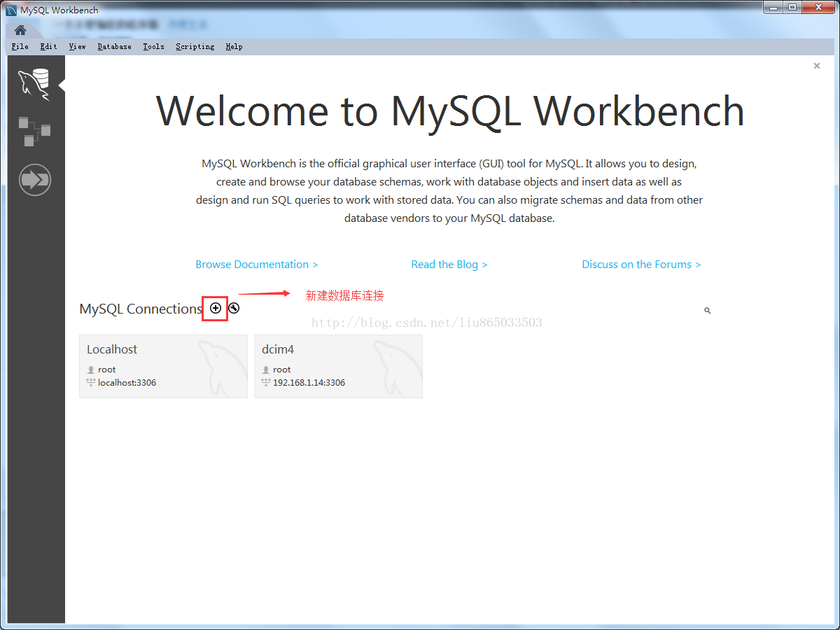This screenshot has height=630, width=840.
Task: Close the MySQL Workbench window
Action: [818, 8]
